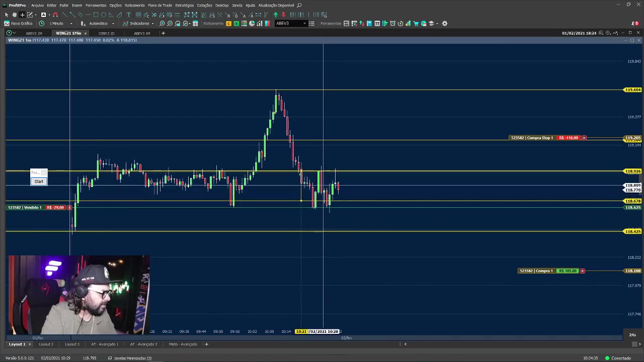644x362 pixels.
Task: Expand the clock dropdown left of chart tabs
Action: (x=14, y=33)
